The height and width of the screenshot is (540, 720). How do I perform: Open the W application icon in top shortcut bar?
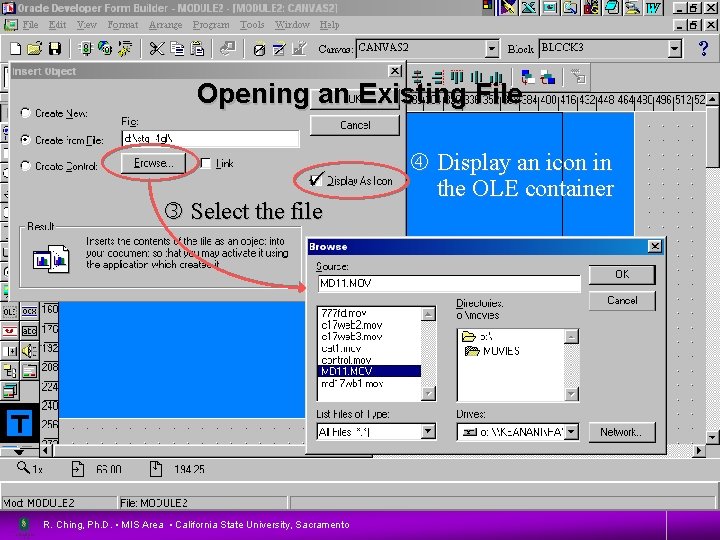(x=653, y=8)
